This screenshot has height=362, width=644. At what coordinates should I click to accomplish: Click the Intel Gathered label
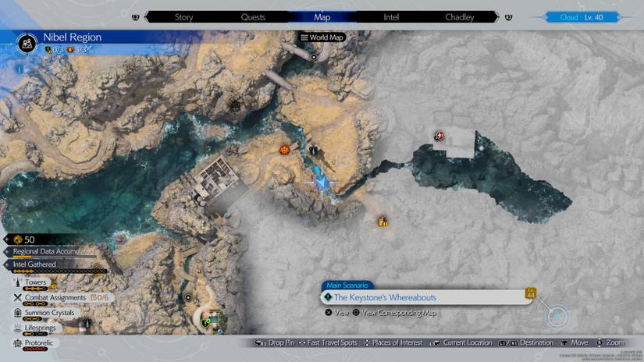pos(34,264)
